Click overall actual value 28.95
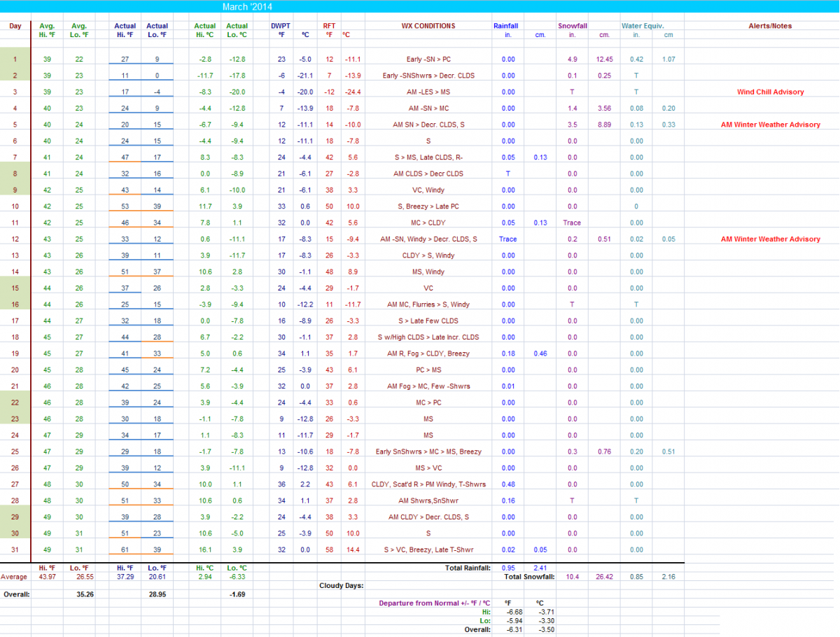The height and width of the screenshot is (637, 840). click(157, 593)
